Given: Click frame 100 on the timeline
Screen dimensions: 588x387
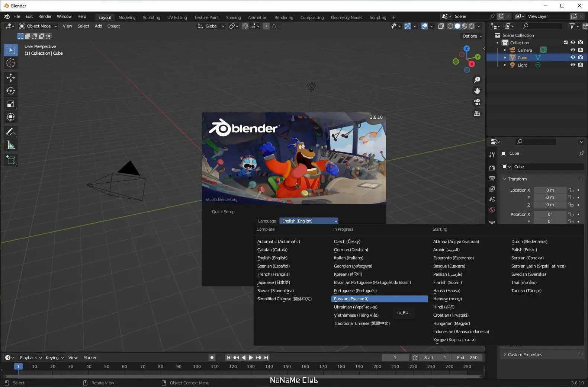Looking at the screenshot, I should [197, 367].
